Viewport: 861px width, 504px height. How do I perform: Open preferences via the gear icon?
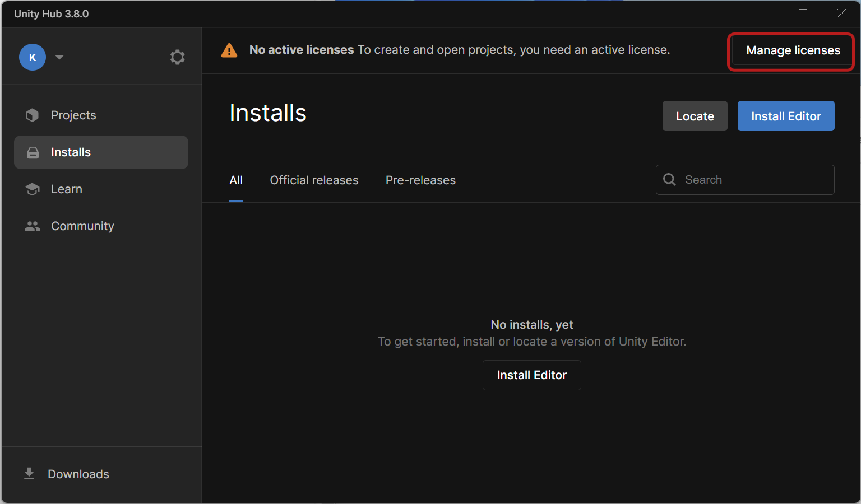[x=178, y=57]
